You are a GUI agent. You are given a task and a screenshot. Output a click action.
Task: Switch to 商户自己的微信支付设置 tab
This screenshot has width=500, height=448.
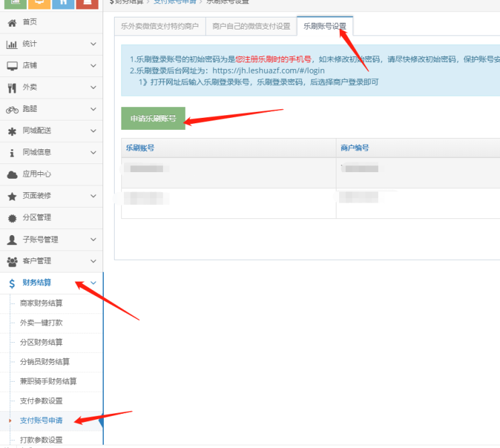click(x=251, y=27)
